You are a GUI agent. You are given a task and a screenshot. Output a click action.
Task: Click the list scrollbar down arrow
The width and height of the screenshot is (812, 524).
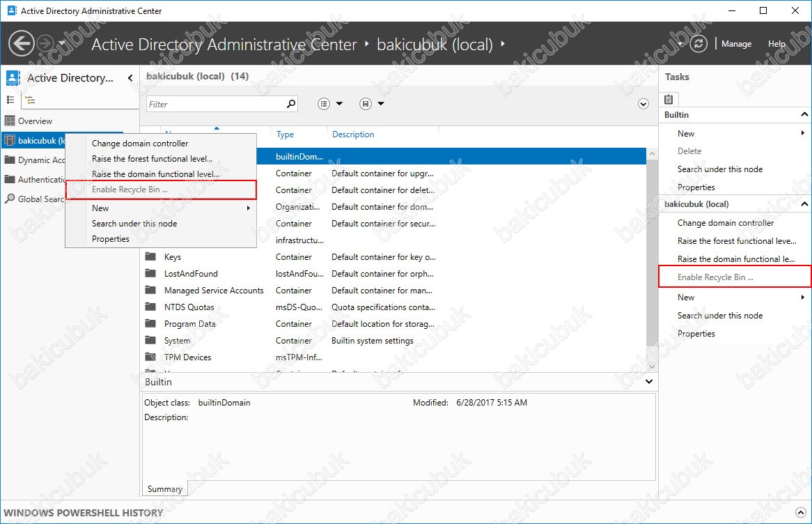[652, 367]
